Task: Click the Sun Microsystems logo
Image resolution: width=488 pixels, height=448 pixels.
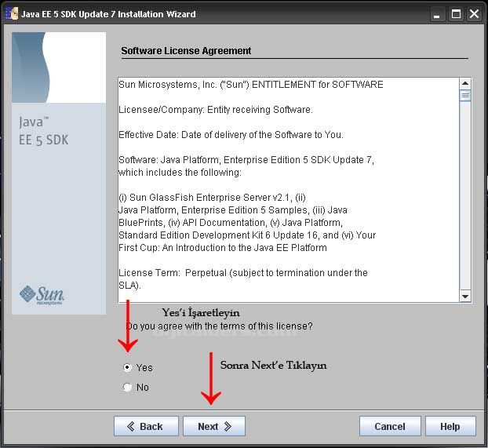Action: [42, 295]
